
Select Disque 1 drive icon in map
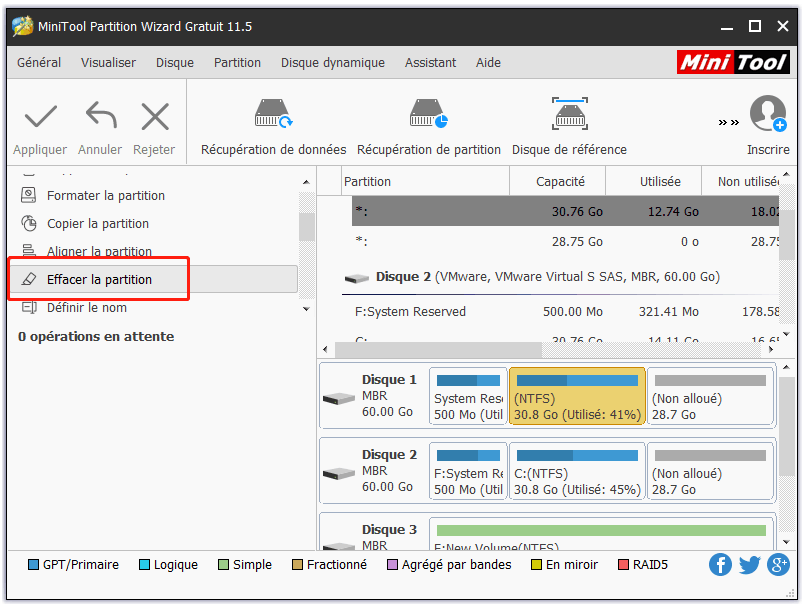(x=339, y=398)
